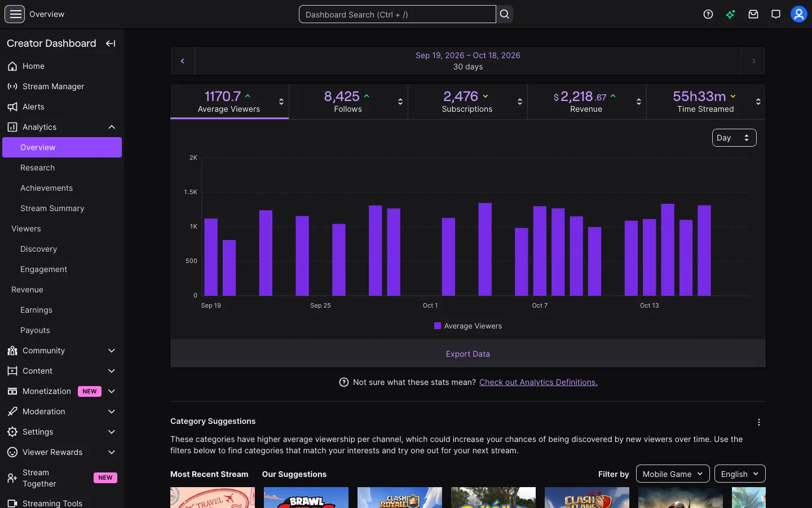Open the whispers chat bubble icon
Viewport: 812px width, 508px height.
pos(776,14)
